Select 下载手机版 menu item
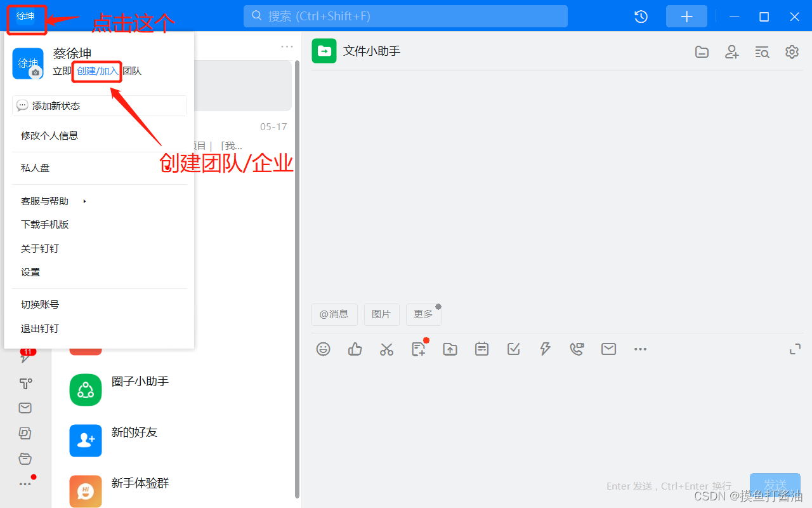The height and width of the screenshot is (508, 812). [99, 225]
